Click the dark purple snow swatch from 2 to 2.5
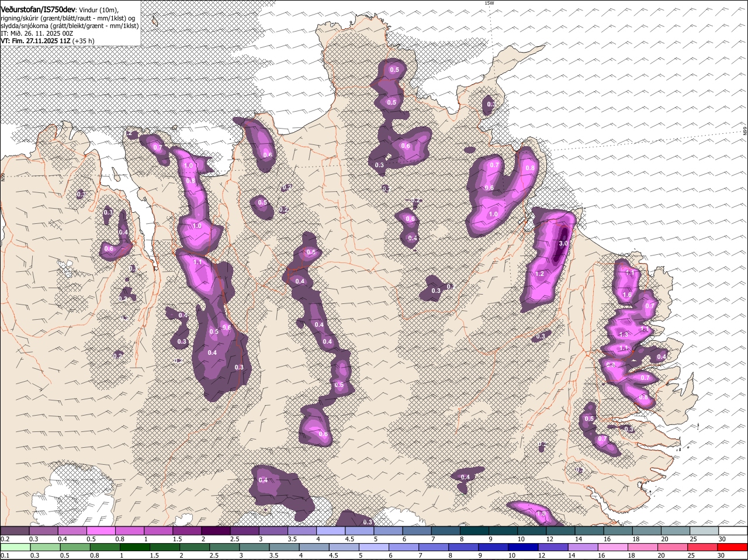 coord(216,531)
